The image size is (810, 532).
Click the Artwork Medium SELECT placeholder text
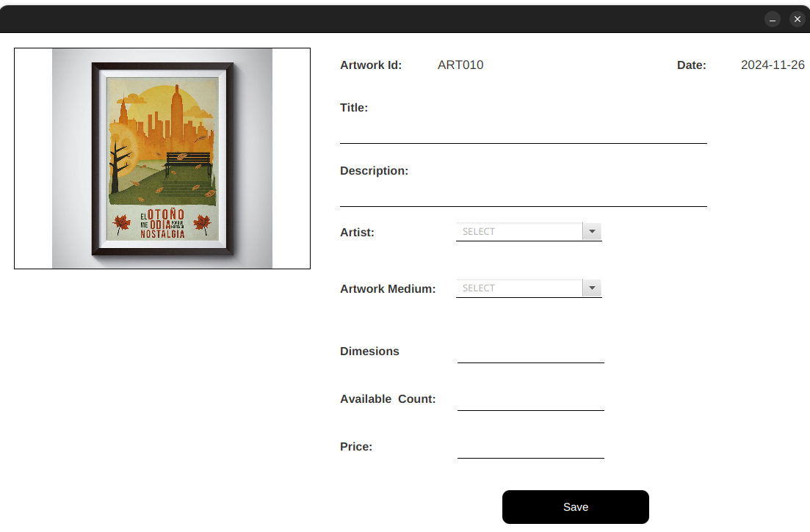tap(479, 288)
